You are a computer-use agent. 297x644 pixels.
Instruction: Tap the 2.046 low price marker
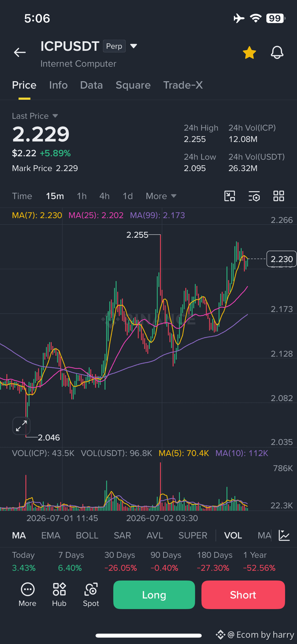[49, 437]
